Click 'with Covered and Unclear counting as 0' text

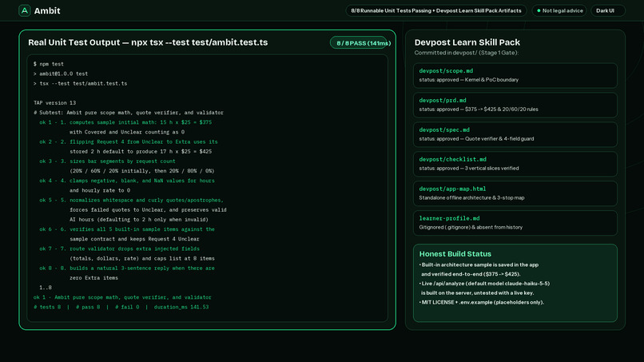tap(127, 132)
